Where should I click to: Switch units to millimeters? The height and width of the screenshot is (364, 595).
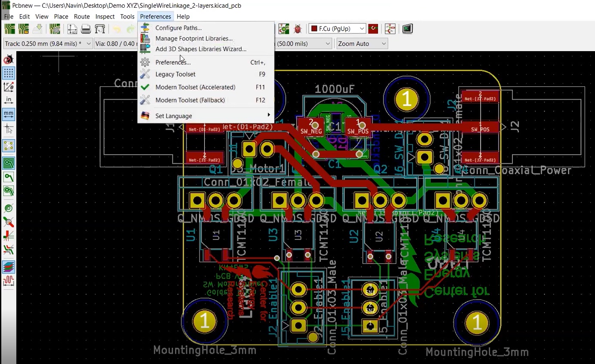[x=9, y=114]
